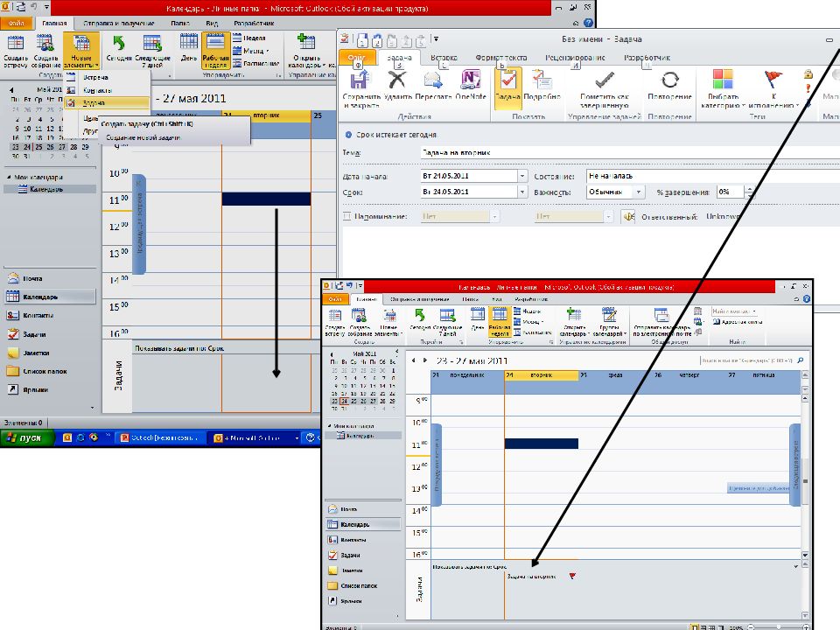Open 'Рецензирование' tab in task window
The height and width of the screenshot is (630, 840).
[575, 58]
